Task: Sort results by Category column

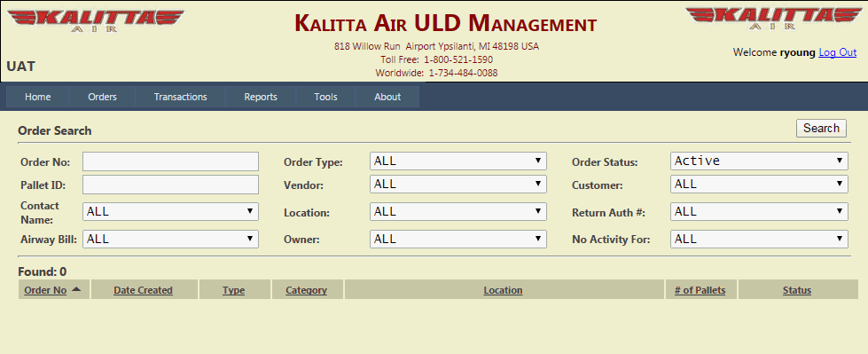Action: coord(306,290)
